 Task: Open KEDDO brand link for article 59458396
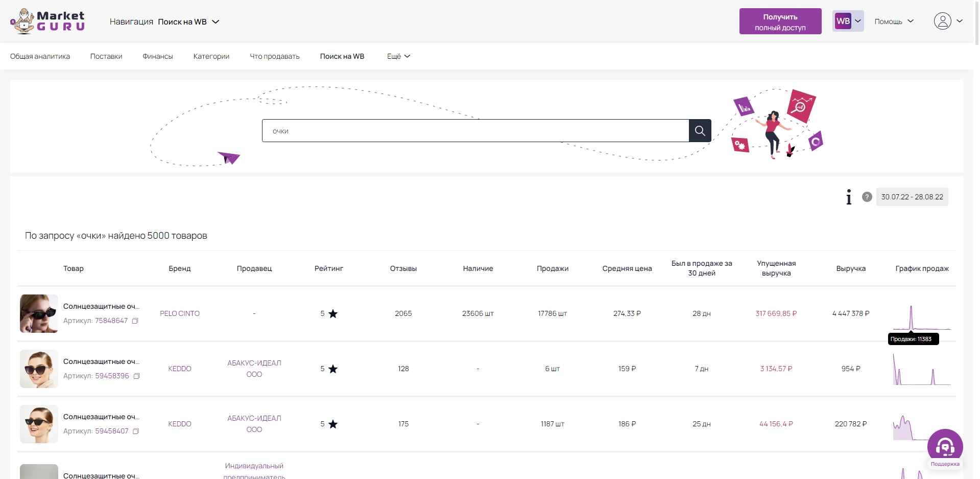(x=180, y=369)
